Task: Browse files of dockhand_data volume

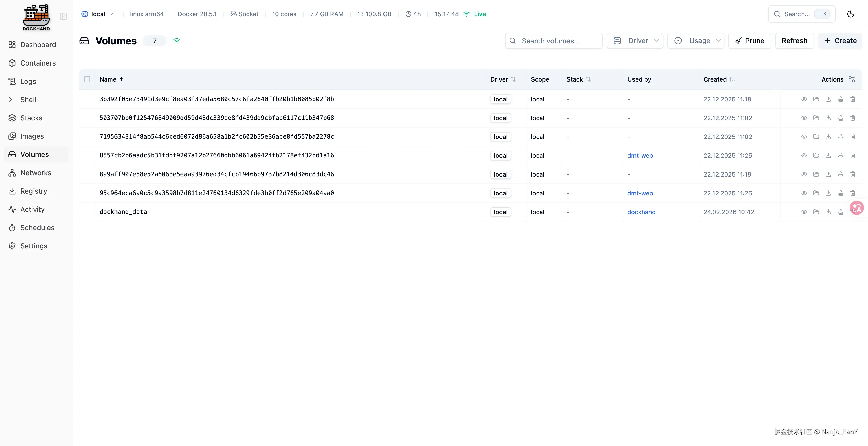Action: pos(816,212)
